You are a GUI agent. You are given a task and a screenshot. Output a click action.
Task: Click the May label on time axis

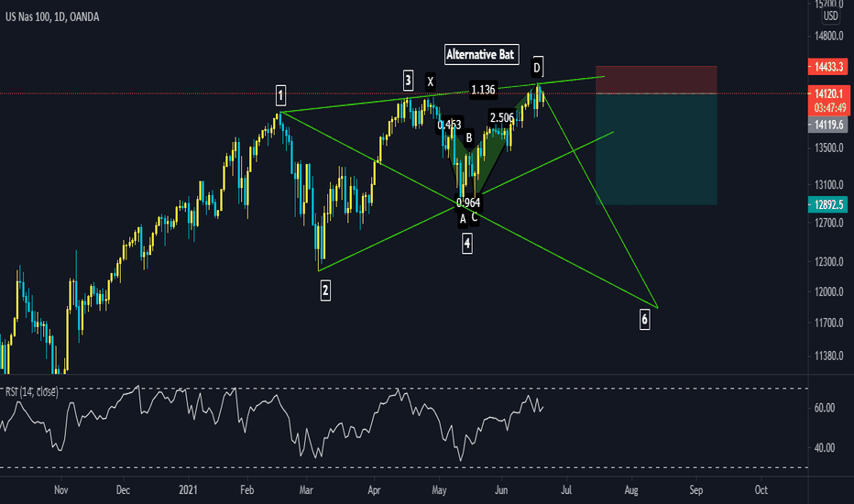(439, 490)
